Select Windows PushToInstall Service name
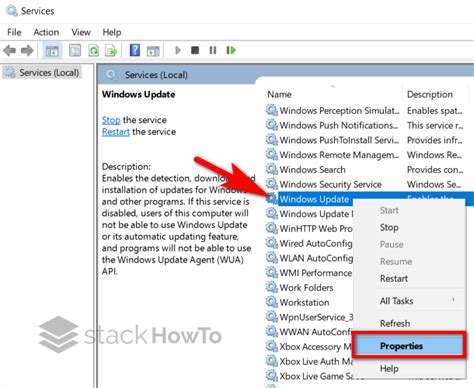This screenshot has height=388, width=474. [339, 140]
